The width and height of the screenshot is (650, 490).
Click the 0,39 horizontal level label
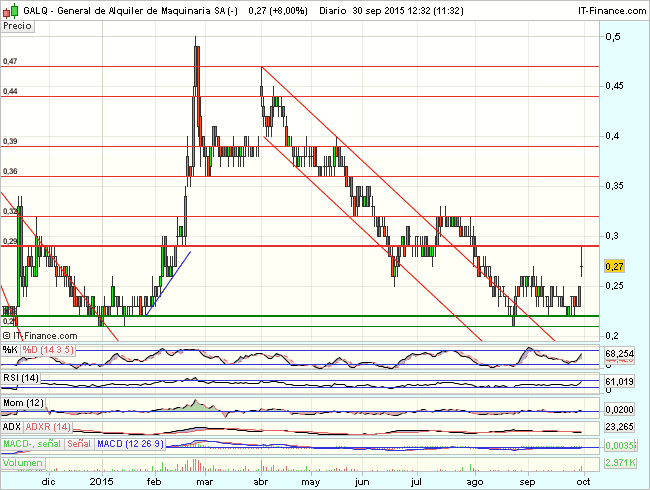[x=10, y=141]
